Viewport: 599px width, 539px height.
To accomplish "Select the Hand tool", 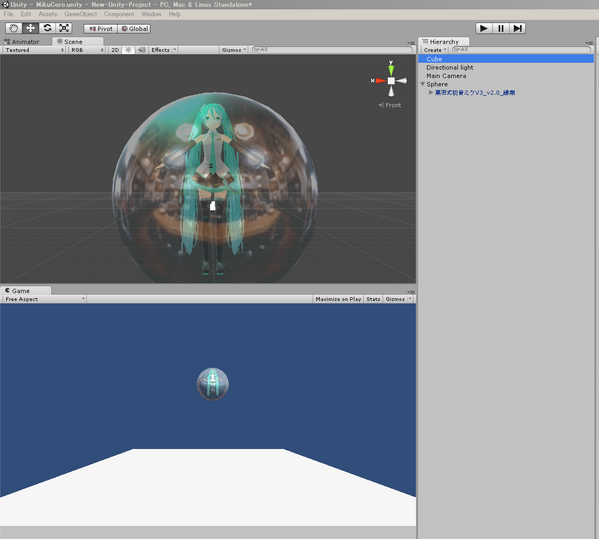I will click(14, 28).
